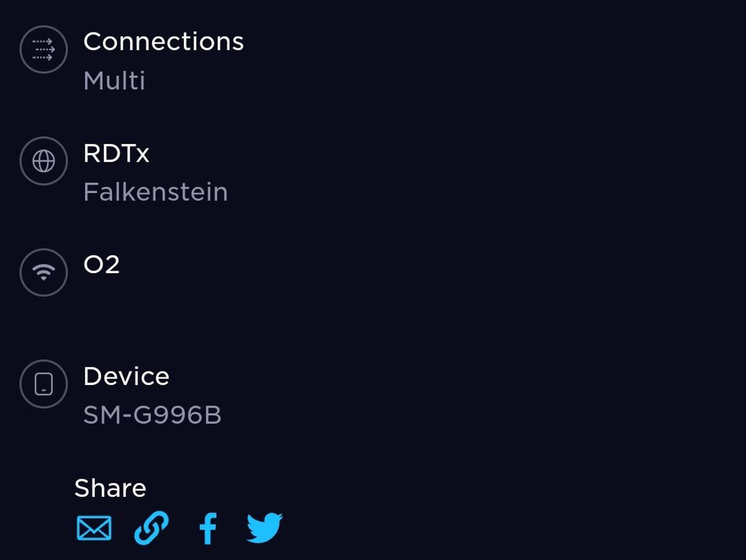Click the Device label
Image resolution: width=746 pixels, height=560 pixels.
tap(126, 376)
